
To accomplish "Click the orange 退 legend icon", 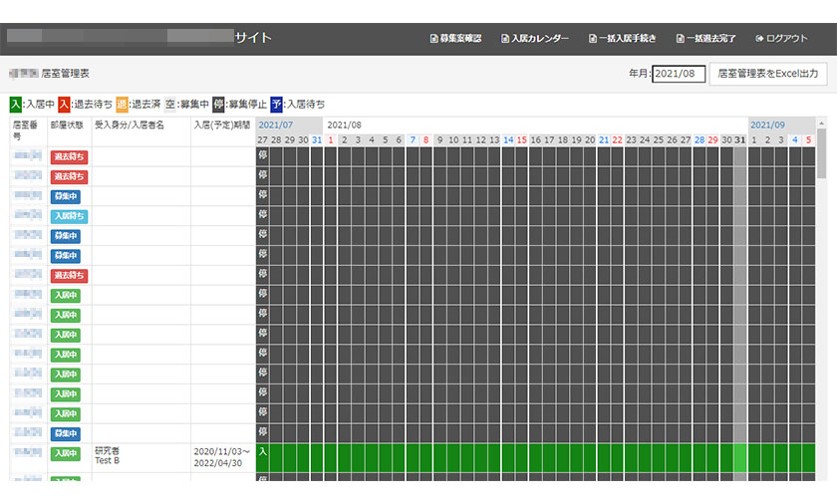I will [x=122, y=104].
